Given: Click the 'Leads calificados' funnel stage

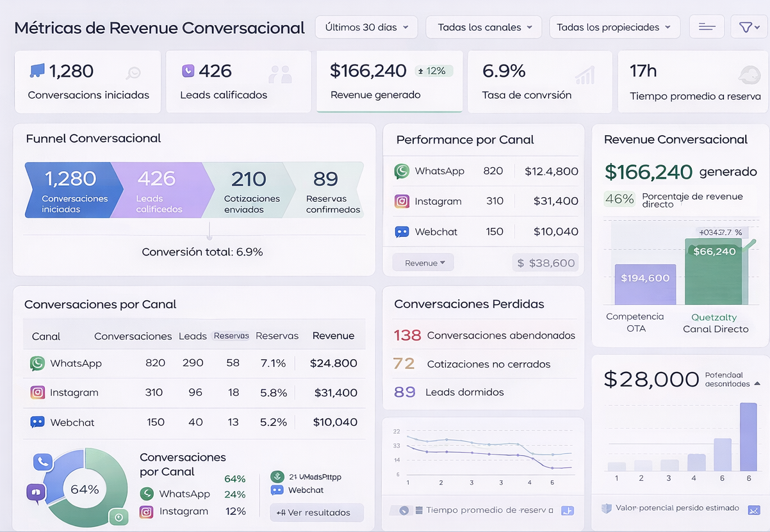Looking at the screenshot, I should click(158, 190).
